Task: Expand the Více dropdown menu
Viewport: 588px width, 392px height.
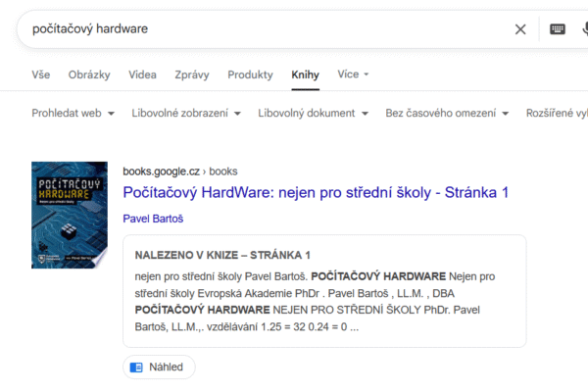Action: pos(353,74)
